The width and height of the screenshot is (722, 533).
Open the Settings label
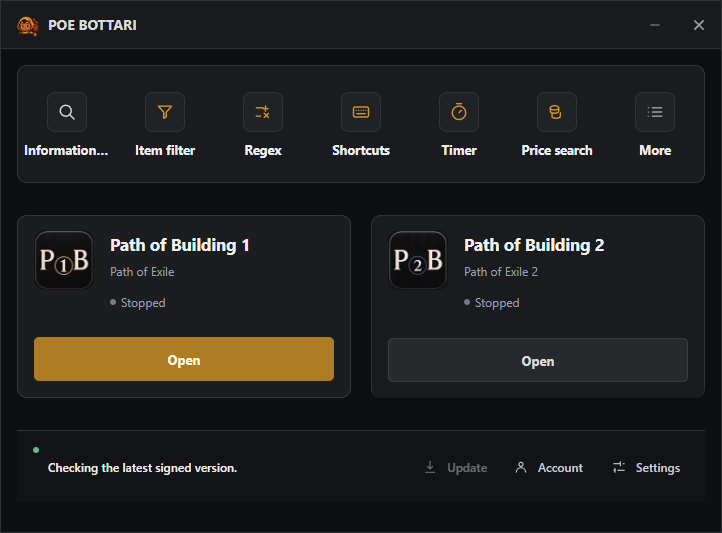pos(658,468)
